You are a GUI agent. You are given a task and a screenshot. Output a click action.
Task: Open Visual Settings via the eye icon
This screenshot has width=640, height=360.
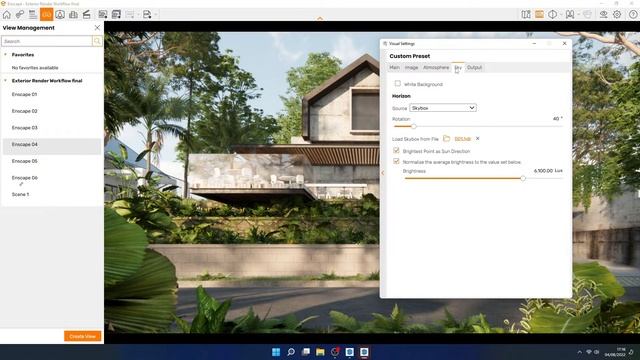click(603, 15)
